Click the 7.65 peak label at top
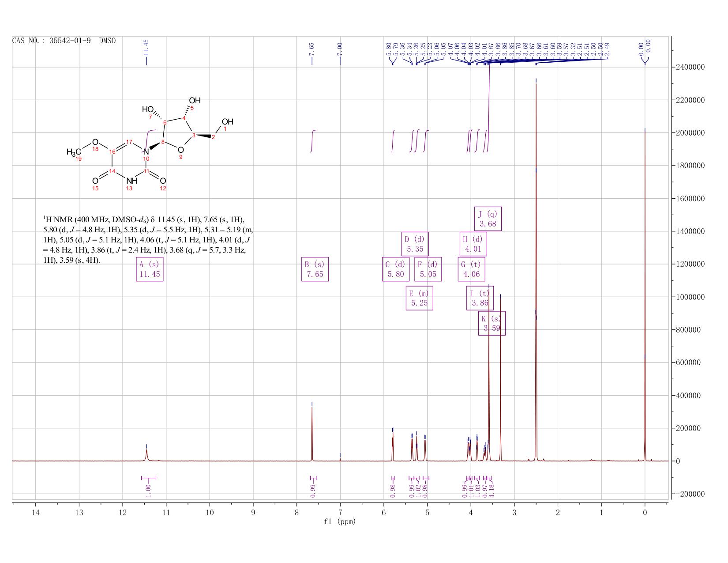The width and height of the screenshot is (728, 563). [311, 48]
